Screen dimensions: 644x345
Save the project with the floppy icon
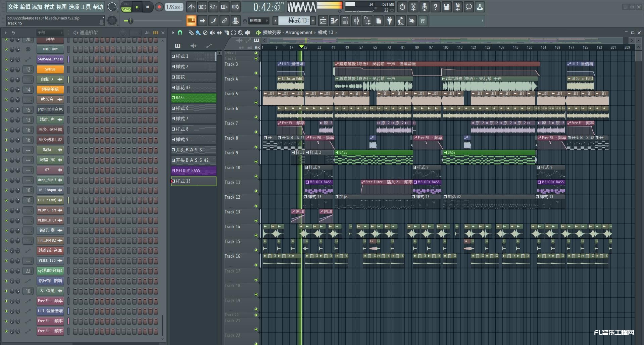click(446, 7)
